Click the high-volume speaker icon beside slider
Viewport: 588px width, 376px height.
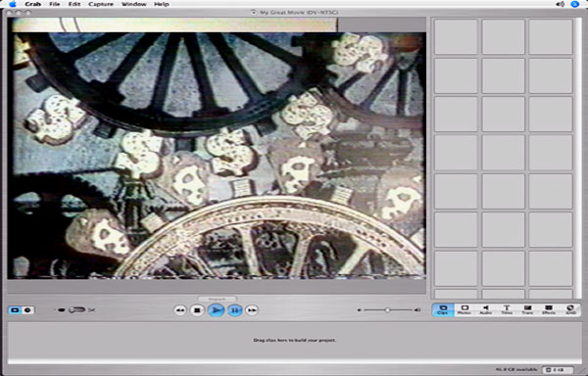click(x=417, y=310)
